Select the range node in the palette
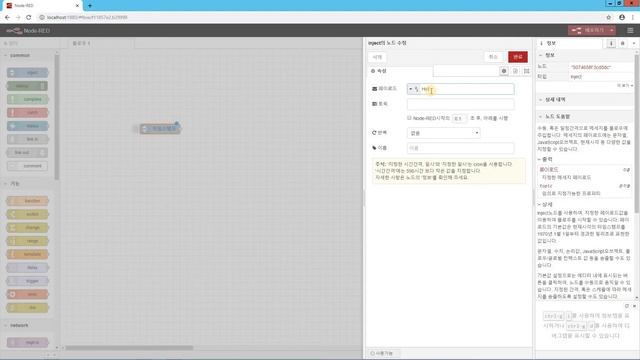Image resolution: width=640 pixels, height=360 pixels. pos(27,241)
